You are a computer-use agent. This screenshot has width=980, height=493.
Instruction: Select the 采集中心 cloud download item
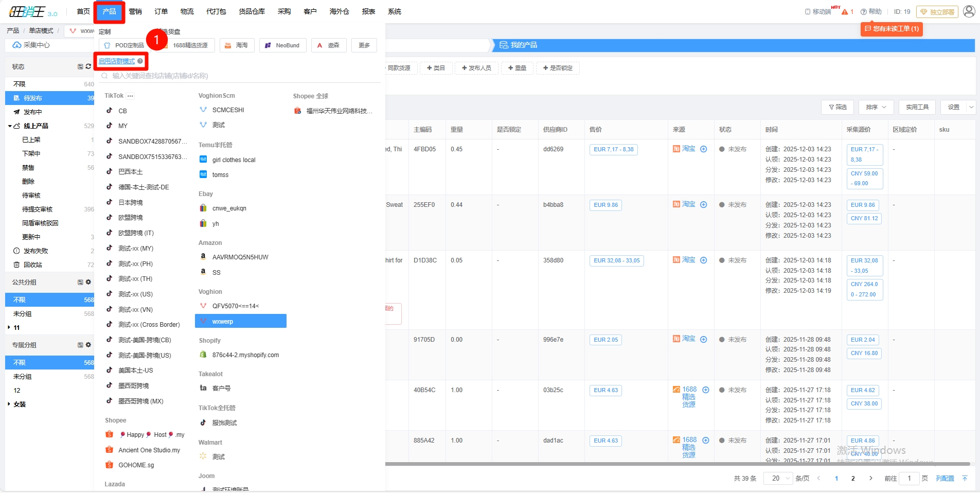coord(32,45)
